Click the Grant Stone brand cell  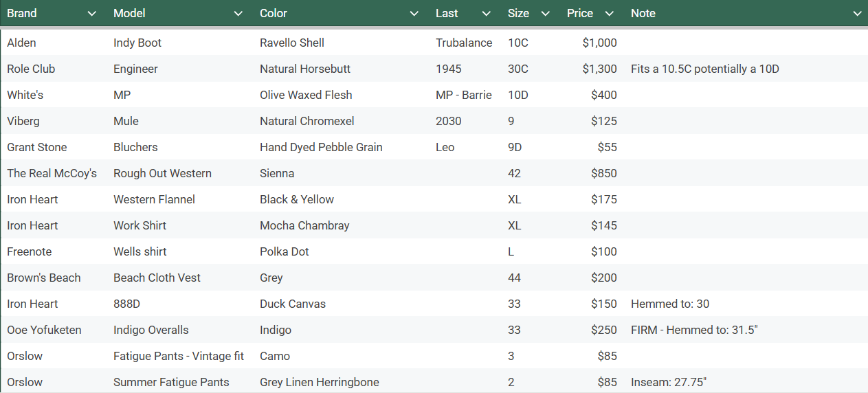click(37, 147)
